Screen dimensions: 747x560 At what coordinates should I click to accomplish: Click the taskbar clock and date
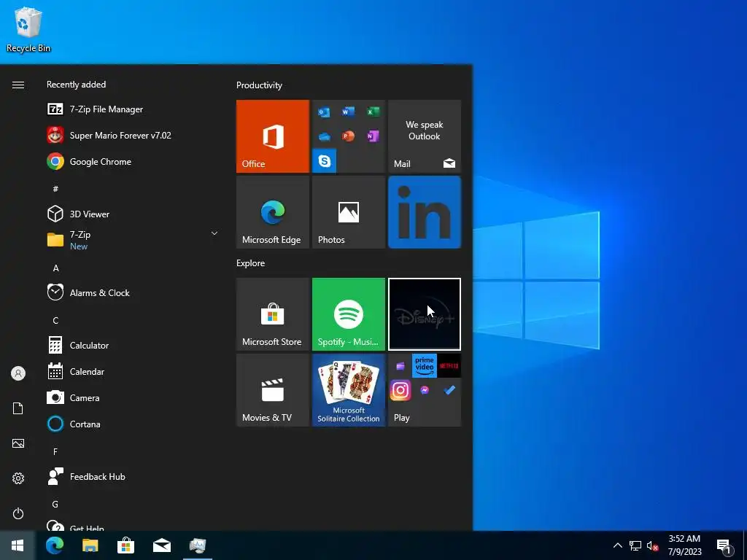[x=684, y=545]
